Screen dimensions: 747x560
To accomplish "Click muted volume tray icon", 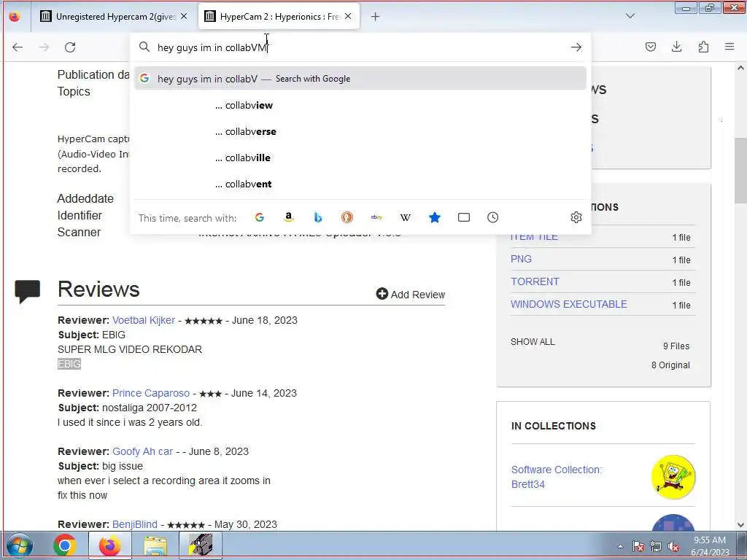I will (x=673, y=546).
